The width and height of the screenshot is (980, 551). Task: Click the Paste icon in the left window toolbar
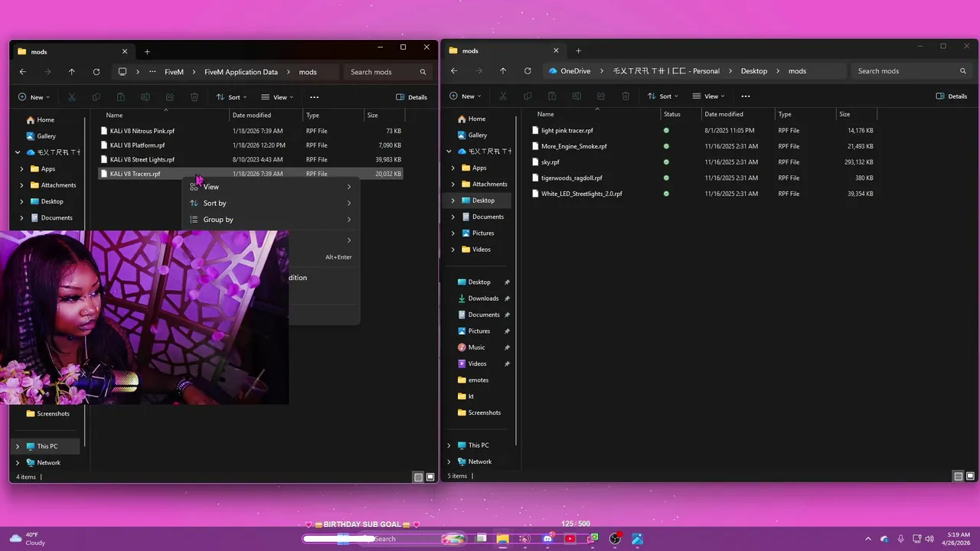(x=121, y=97)
